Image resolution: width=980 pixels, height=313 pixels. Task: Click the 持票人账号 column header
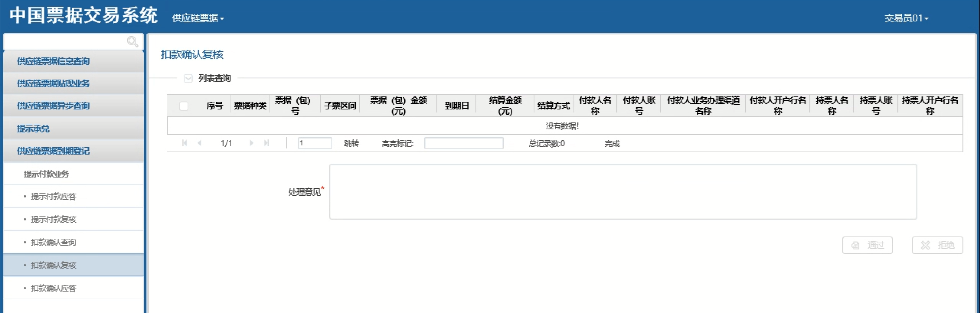[876, 106]
